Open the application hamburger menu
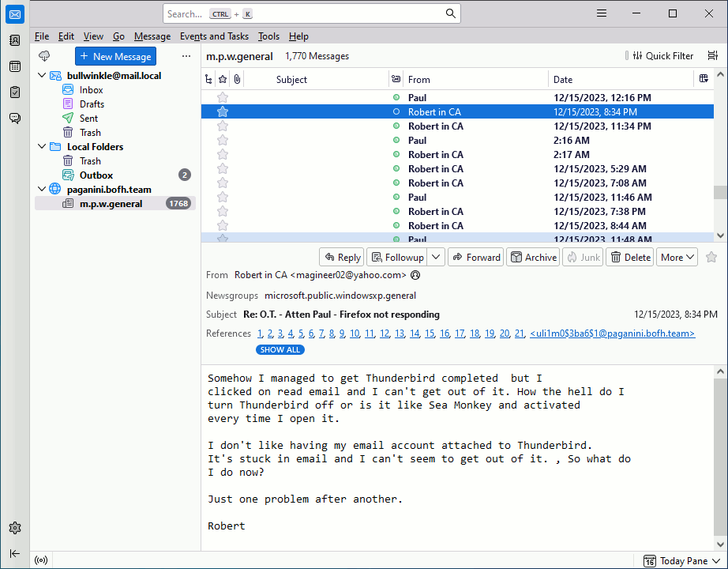This screenshot has height=569, width=728. [x=601, y=13]
